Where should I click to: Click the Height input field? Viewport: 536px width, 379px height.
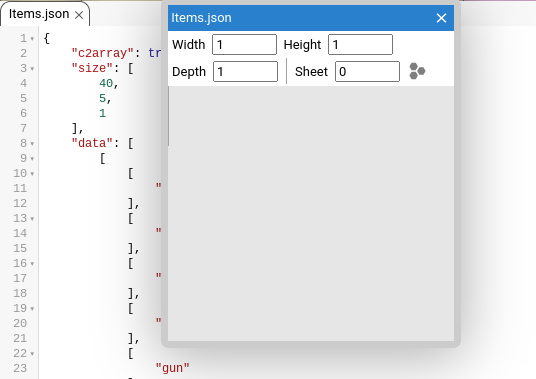360,44
